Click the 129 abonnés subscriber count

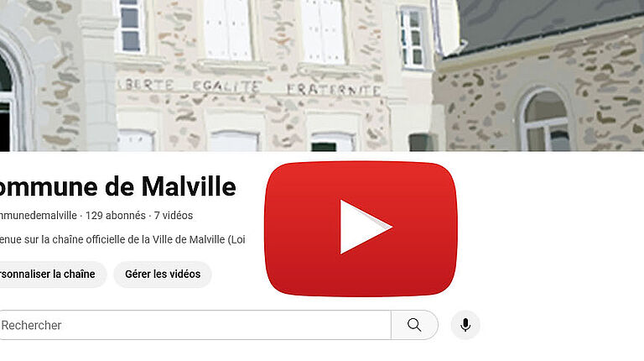(x=116, y=216)
